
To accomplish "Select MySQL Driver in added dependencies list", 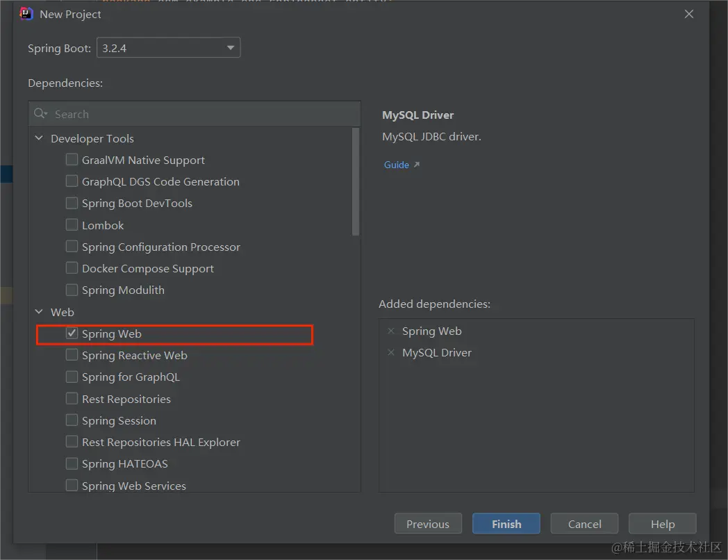I will click(437, 353).
